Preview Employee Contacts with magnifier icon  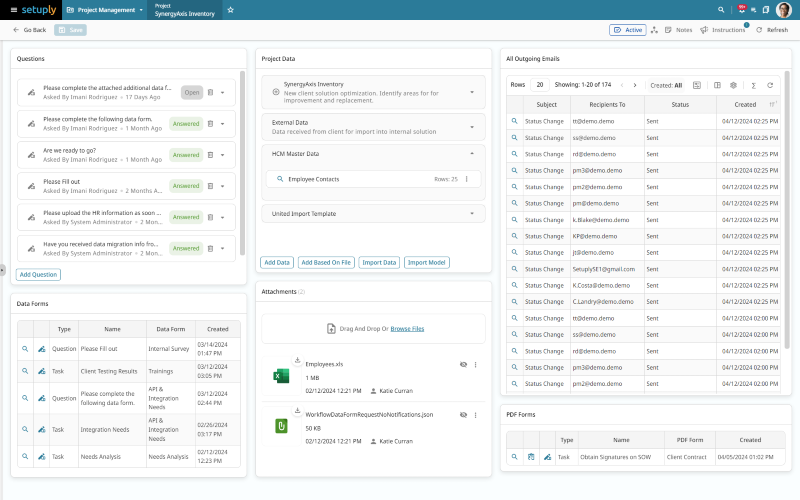(280, 179)
